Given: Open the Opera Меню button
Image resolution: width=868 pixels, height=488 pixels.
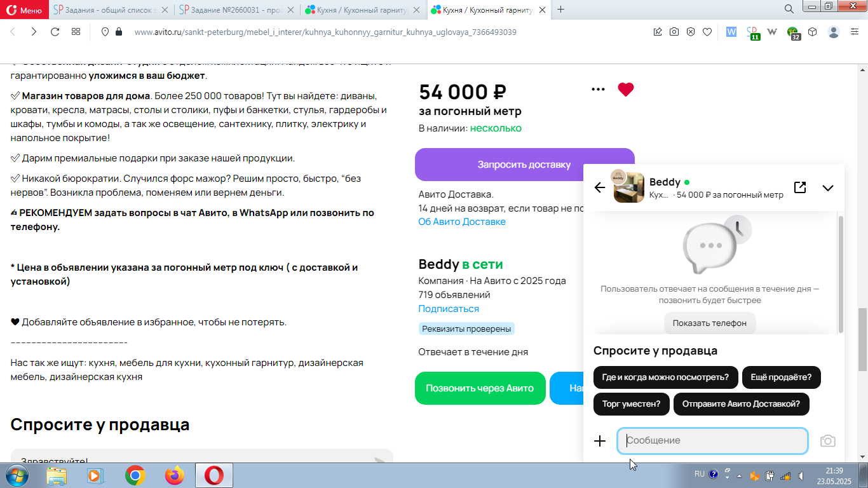Looking at the screenshot, I should 25,10.
